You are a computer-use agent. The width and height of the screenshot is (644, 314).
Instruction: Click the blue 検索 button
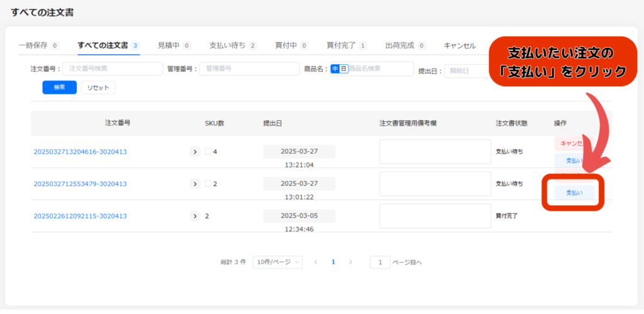point(59,87)
